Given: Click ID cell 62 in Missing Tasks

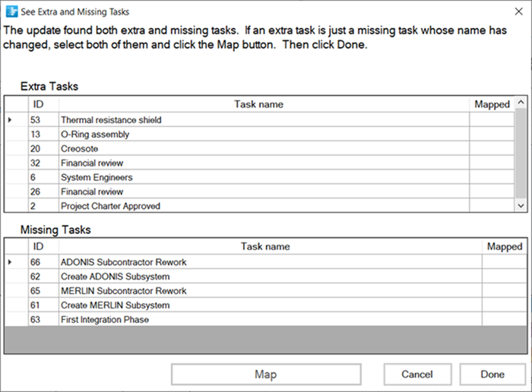Looking at the screenshot, I should point(43,277).
